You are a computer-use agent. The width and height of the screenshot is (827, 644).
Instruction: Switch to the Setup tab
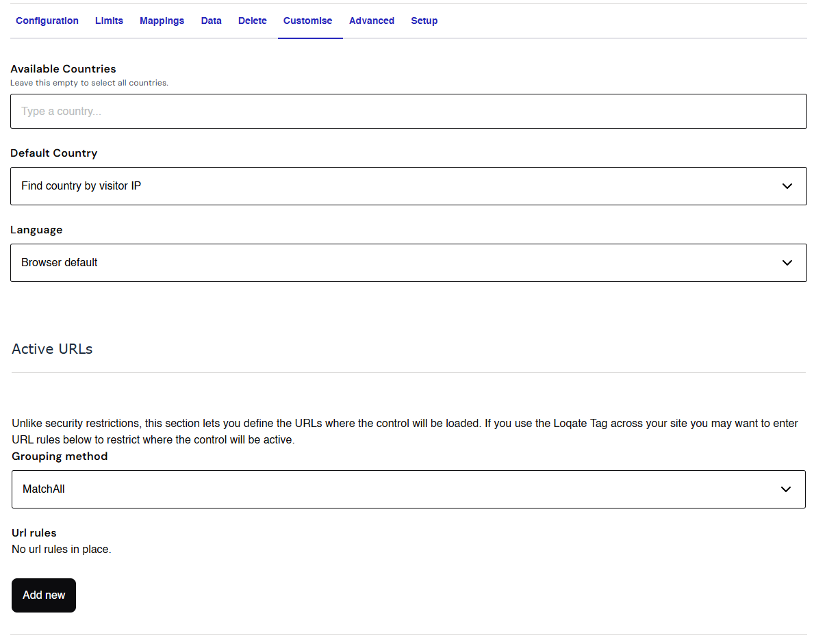pyautogui.click(x=424, y=21)
